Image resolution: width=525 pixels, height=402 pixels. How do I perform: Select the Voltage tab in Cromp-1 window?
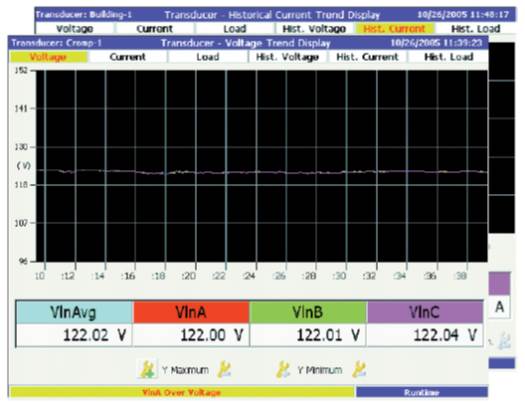tap(48, 57)
